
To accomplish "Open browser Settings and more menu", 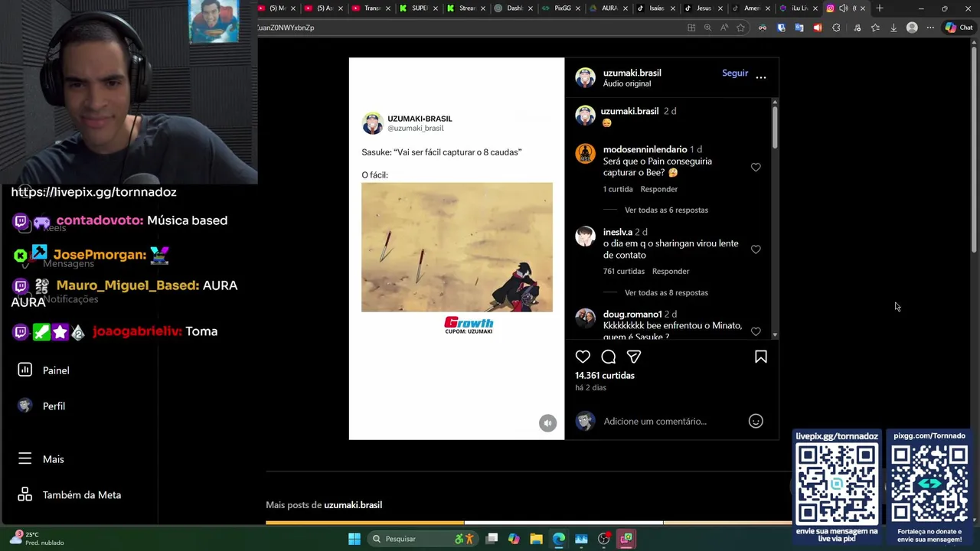I will [930, 28].
